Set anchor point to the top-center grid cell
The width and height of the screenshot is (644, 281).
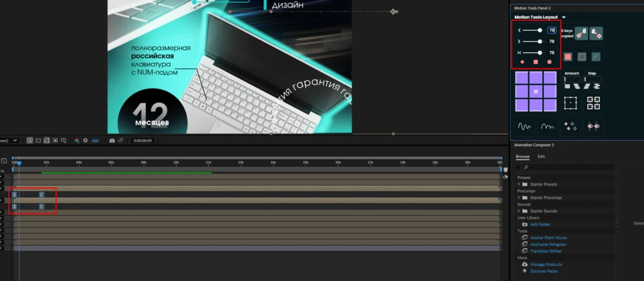pyautogui.click(x=536, y=78)
